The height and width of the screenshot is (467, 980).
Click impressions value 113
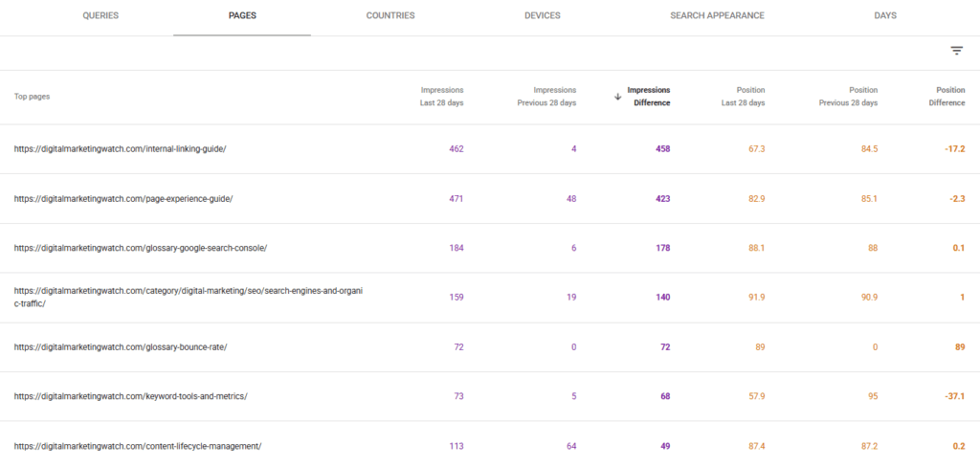457,446
